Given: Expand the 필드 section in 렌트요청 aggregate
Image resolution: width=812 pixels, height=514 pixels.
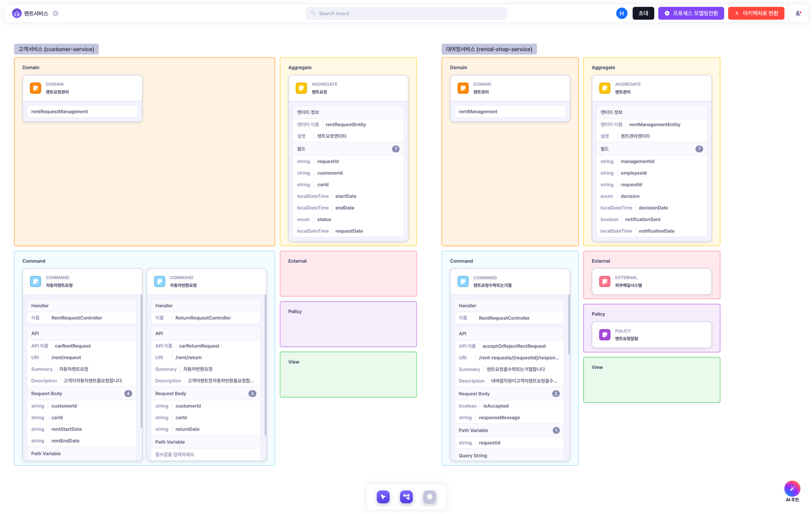Looking at the screenshot, I should (x=348, y=149).
